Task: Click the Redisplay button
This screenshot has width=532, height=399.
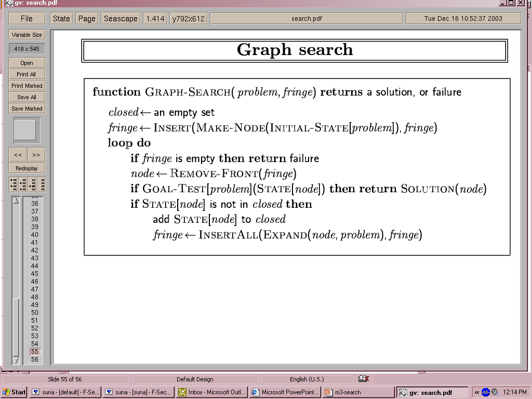Action: [27, 168]
